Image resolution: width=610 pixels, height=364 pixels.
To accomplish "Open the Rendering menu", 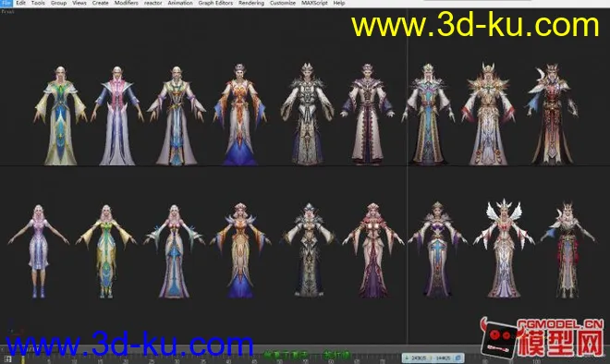I will [251, 3].
